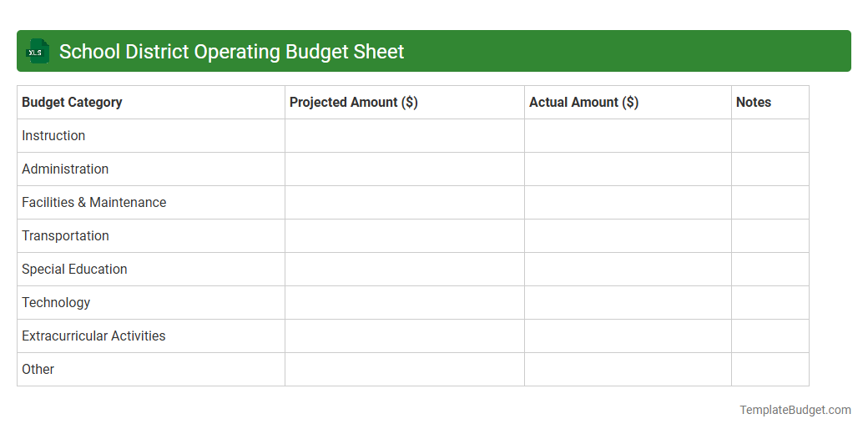Image resolution: width=868 pixels, height=434 pixels.
Task: Click the Notes column header
Action: (770, 103)
